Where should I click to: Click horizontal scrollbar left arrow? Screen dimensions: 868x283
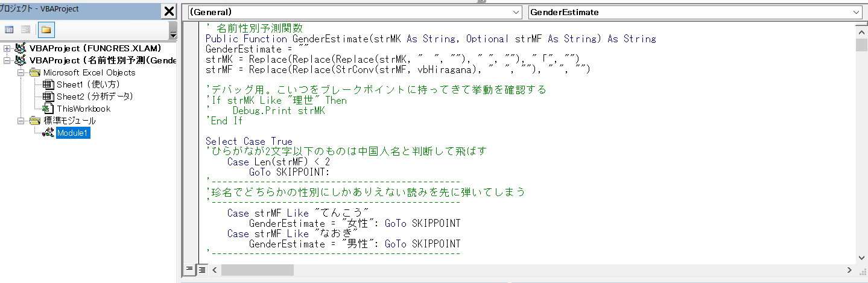215,270
